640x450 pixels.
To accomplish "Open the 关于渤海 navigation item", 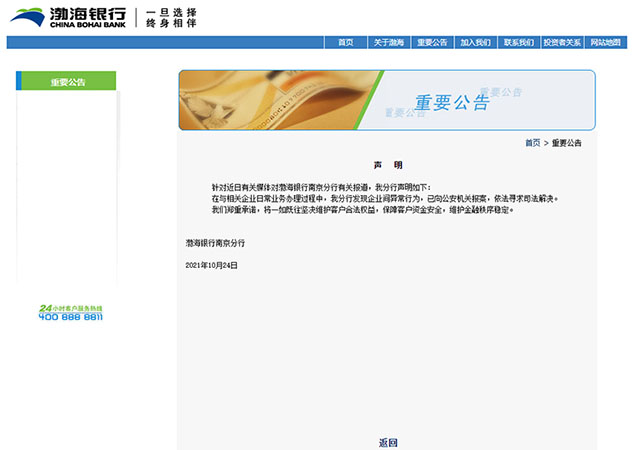I will click(389, 42).
